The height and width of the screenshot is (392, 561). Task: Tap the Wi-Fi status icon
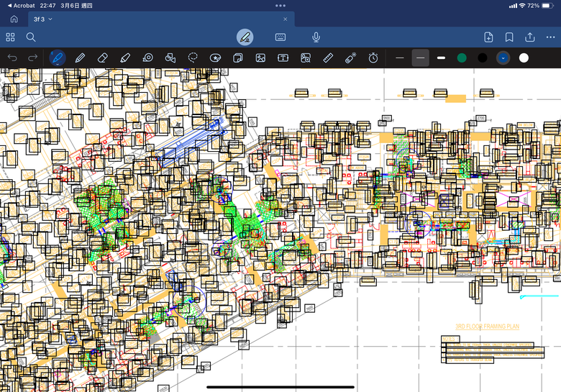tap(522, 6)
